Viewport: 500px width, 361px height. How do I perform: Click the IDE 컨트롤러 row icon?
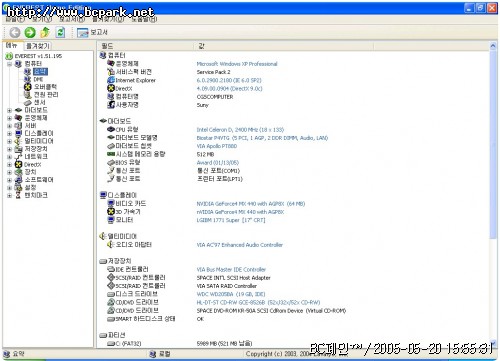[x=111, y=269]
